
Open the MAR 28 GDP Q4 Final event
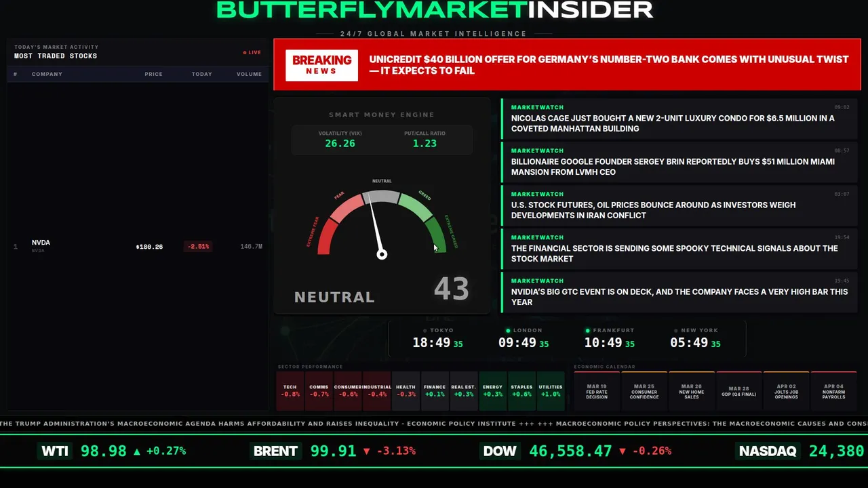point(738,391)
